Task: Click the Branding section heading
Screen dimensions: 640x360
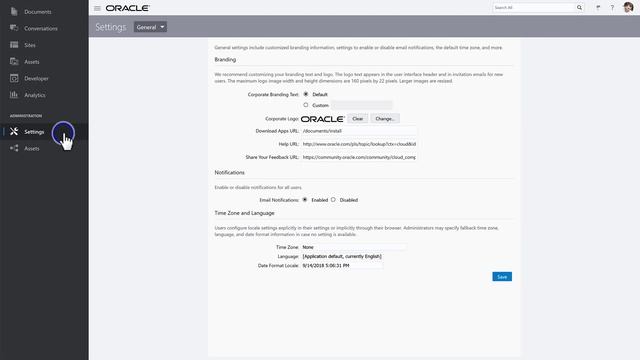Action: click(x=225, y=60)
